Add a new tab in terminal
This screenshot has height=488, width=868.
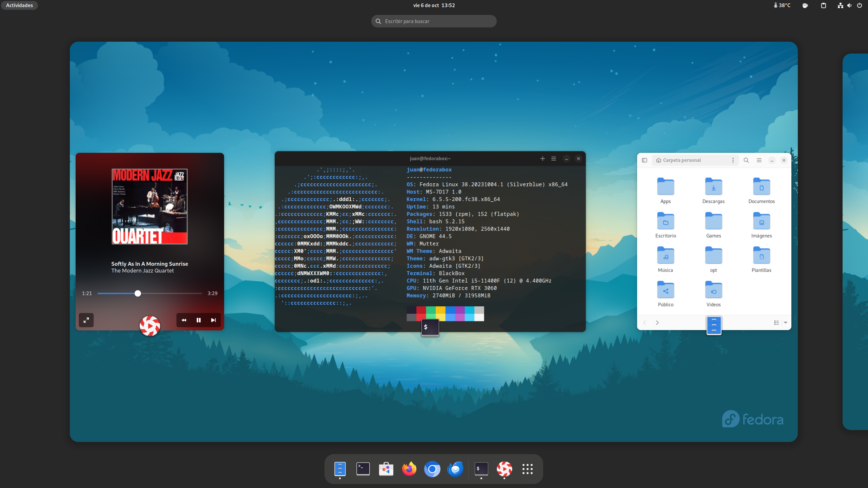[x=542, y=159]
